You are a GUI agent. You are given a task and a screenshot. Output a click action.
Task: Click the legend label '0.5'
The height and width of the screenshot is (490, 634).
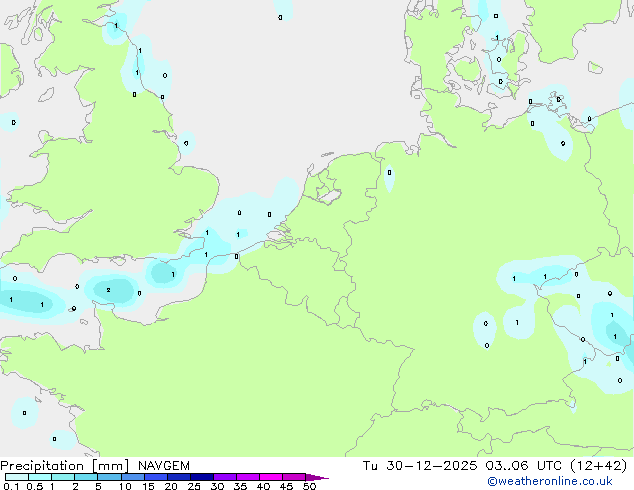pyautogui.click(x=34, y=486)
